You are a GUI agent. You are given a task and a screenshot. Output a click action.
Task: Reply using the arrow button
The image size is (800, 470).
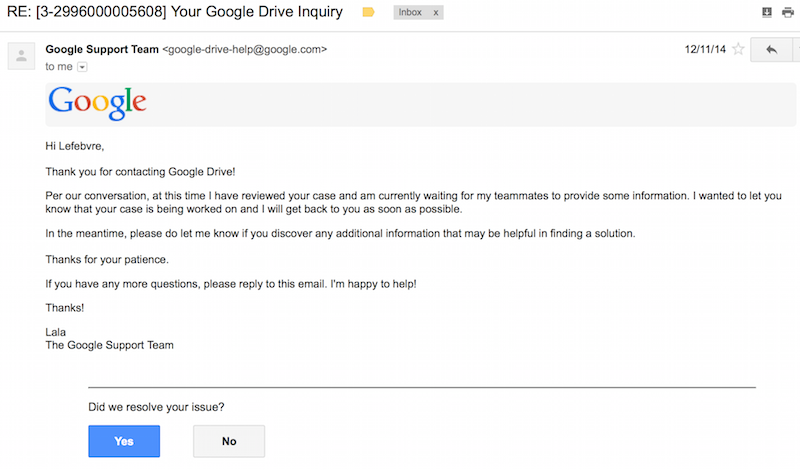(771, 50)
